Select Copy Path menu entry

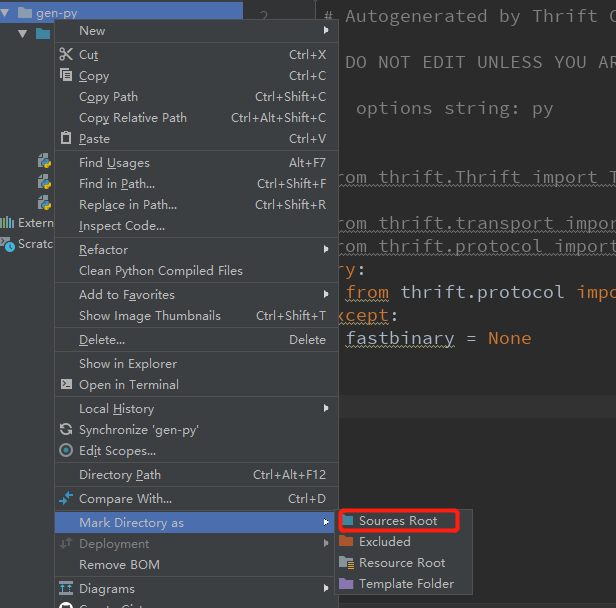(196, 97)
